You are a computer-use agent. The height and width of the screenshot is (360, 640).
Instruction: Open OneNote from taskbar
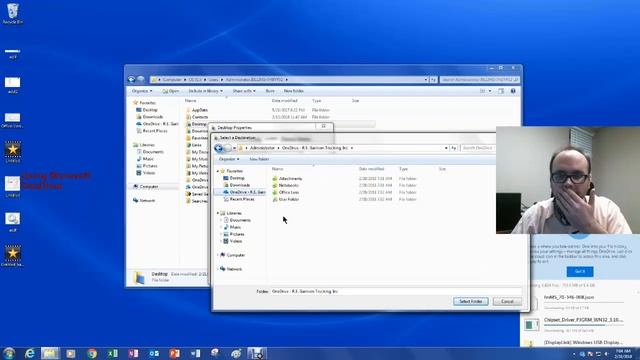(x=133, y=353)
